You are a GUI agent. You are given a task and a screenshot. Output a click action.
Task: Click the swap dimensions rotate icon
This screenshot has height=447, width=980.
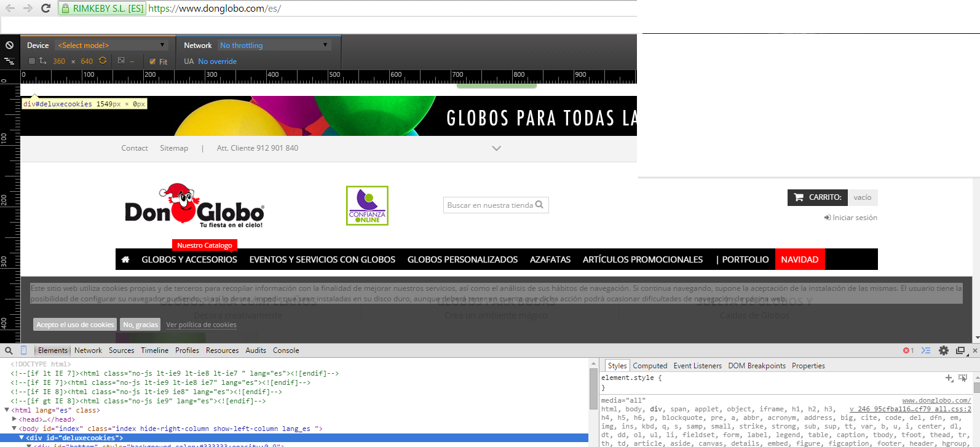click(103, 61)
